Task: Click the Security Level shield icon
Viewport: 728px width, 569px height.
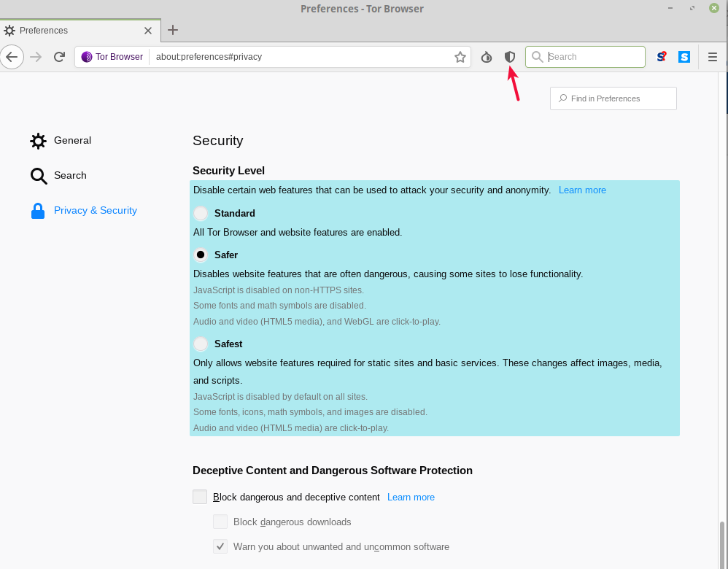Action: [x=510, y=57]
